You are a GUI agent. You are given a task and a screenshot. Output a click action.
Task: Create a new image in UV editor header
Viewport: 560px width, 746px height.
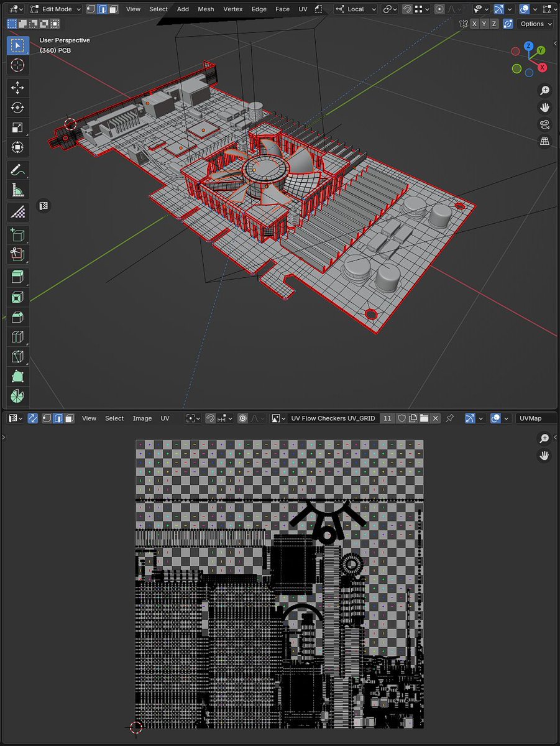tap(413, 418)
